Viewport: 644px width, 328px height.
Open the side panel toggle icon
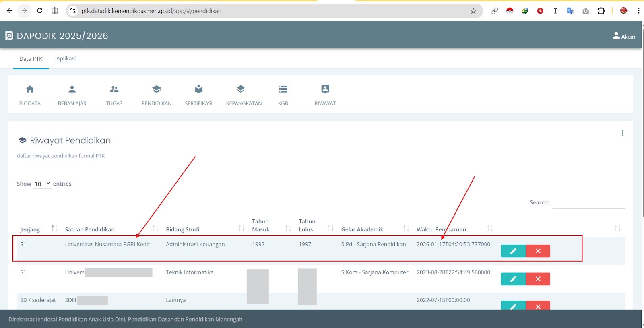tap(55, 11)
